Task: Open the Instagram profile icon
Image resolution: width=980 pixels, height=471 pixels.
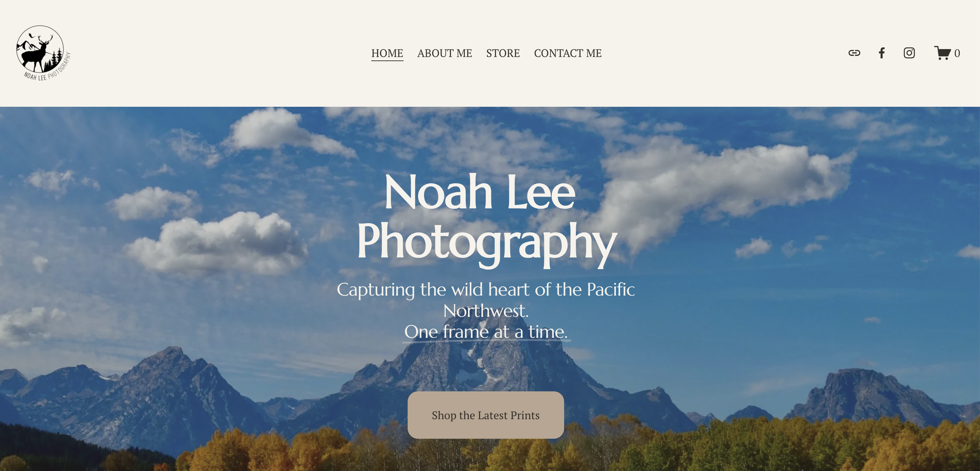Action: [909, 53]
